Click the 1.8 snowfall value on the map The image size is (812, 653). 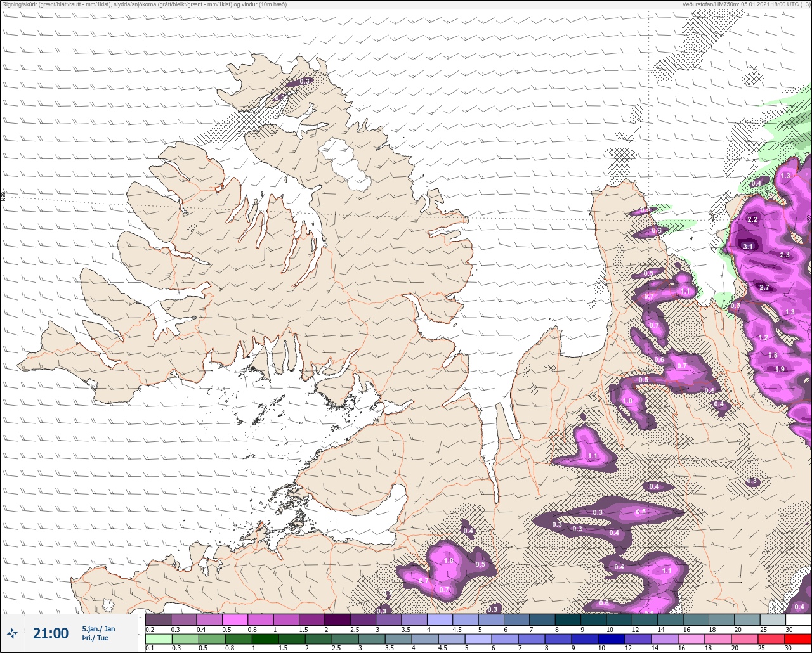[x=773, y=355]
